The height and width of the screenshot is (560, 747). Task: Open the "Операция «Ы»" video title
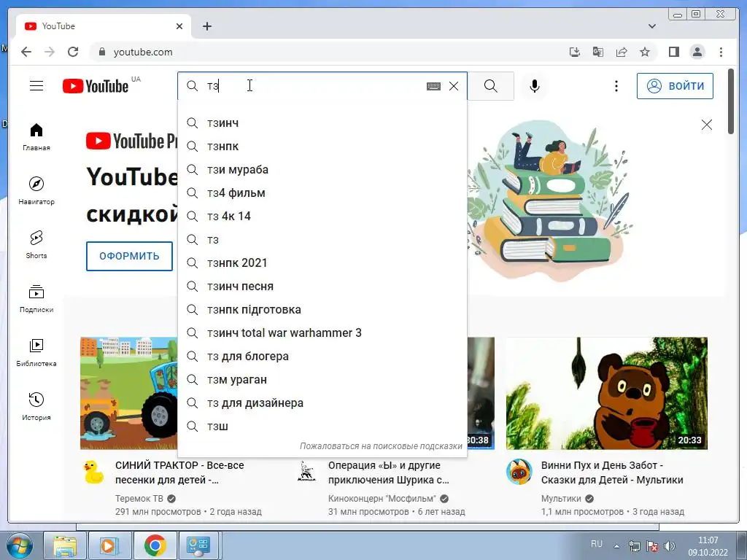click(388, 472)
